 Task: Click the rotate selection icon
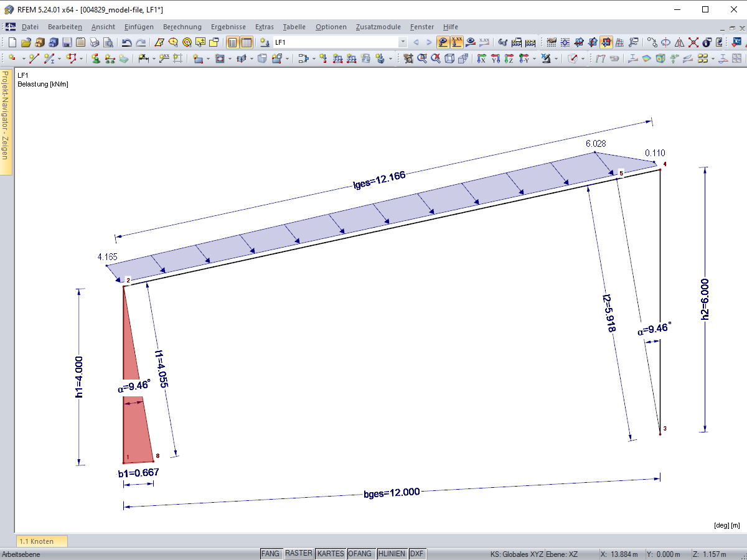(665, 42)
